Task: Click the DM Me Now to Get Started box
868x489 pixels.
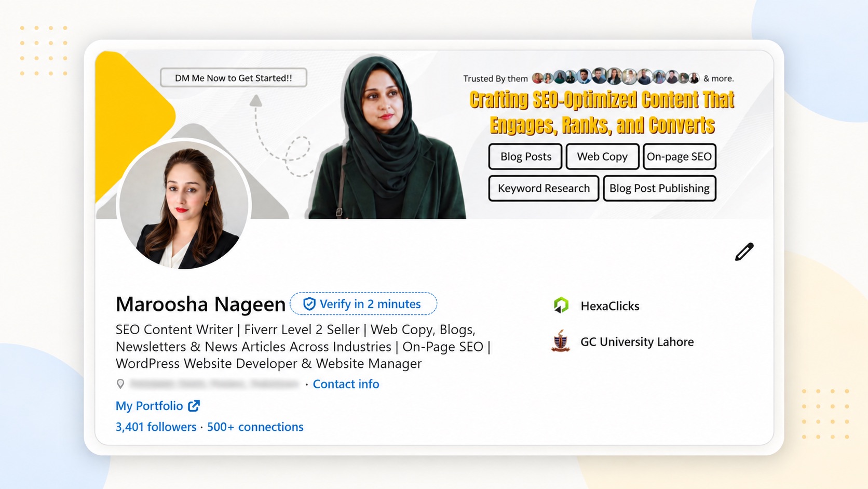Action: click(234, 78)
